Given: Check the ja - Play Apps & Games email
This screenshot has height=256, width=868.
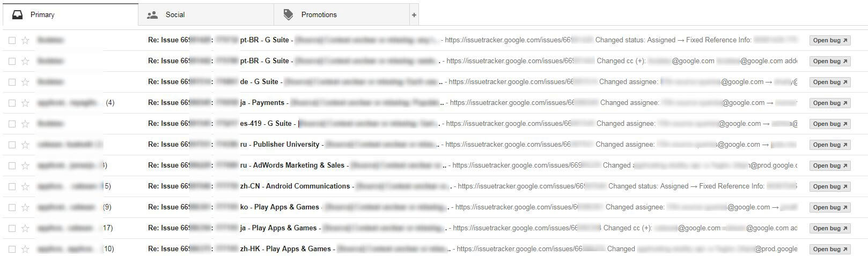Looking at the screenshot, I should pyautogui.click(x=12, y=228).
